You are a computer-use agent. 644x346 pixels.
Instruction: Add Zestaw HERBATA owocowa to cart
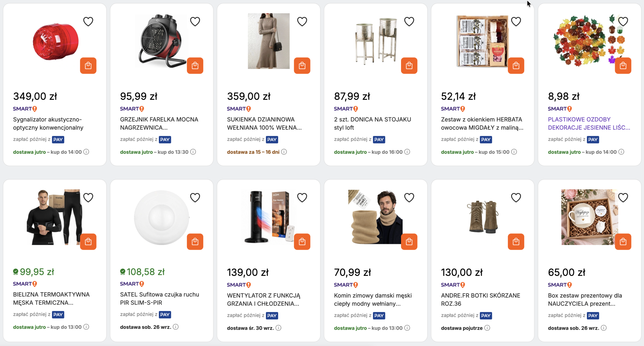pyautogui.click(x=516, y=66)
